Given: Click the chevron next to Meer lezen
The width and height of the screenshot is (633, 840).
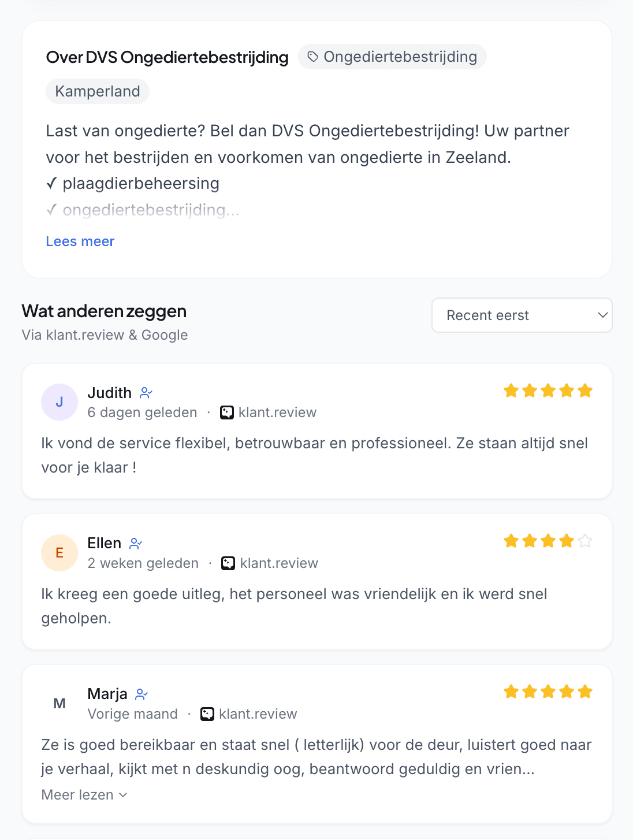Looking at the screenshot, I should pos(122,795).
